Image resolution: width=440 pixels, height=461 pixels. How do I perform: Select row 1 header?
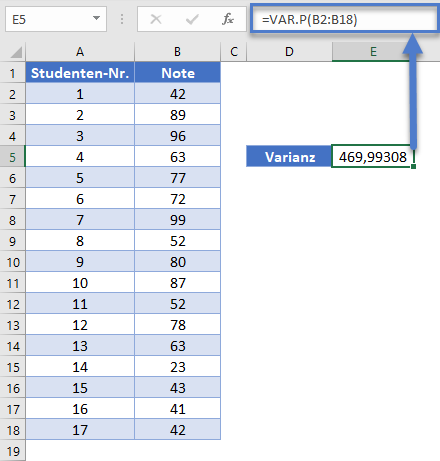point(13,73)
